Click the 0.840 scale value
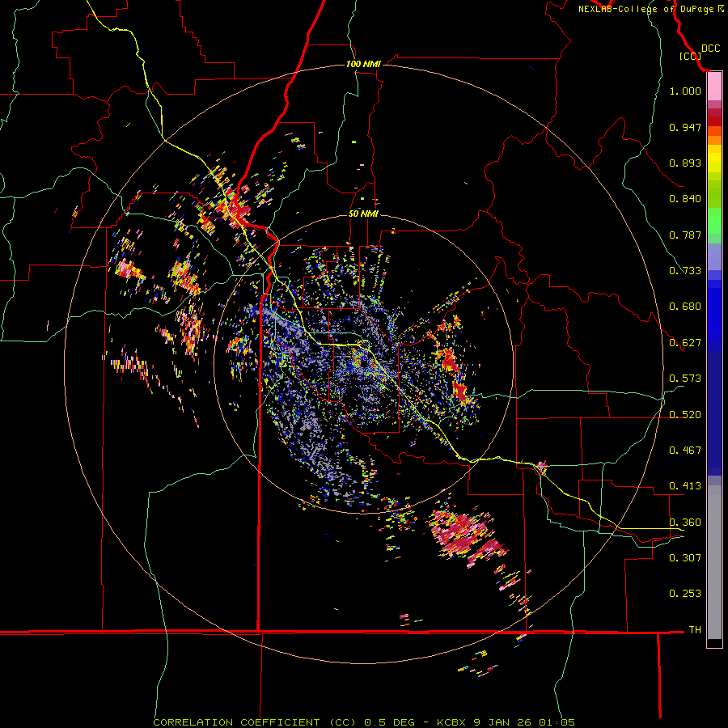Screen dimensions: 728x728 tap(685, 199)
